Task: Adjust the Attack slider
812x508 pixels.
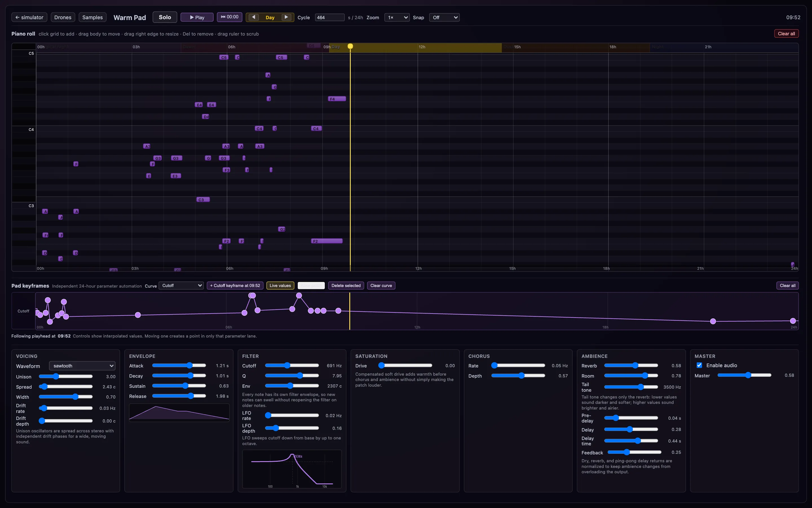Action: tap(179, 365)
